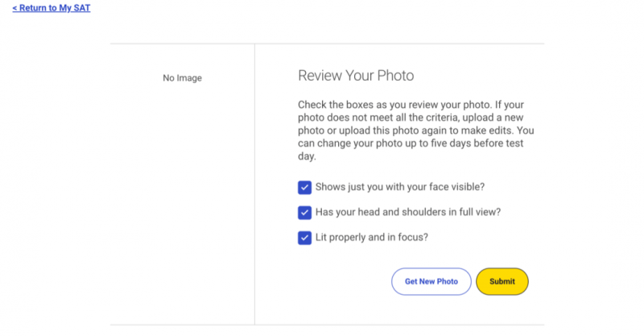Viewport: 644px width, 336px height.
Task: Click the back arrow in the Return to My SAT link
Action: point(14,8)
